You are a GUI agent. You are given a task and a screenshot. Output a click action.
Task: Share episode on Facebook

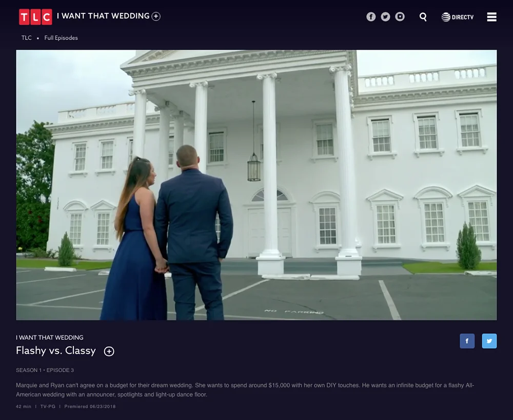pos(467,341)
